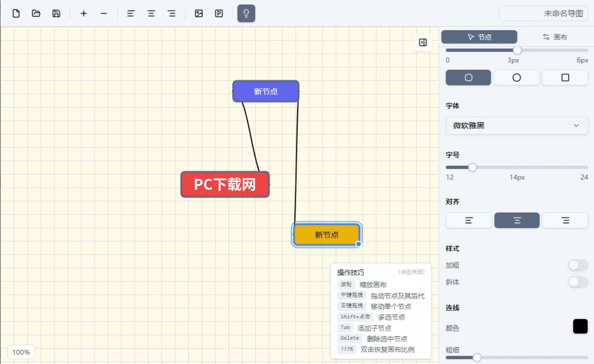Viewport: 594px width, 364px height.
Task: Switch to the 画布 tab
Action: tap(555, 37)
